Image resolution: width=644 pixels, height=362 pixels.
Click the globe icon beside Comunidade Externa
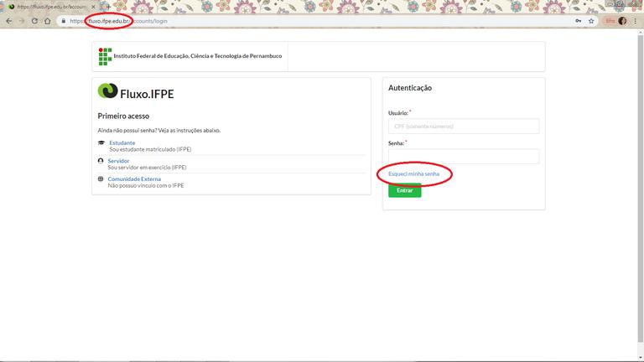tap(101, 179)
